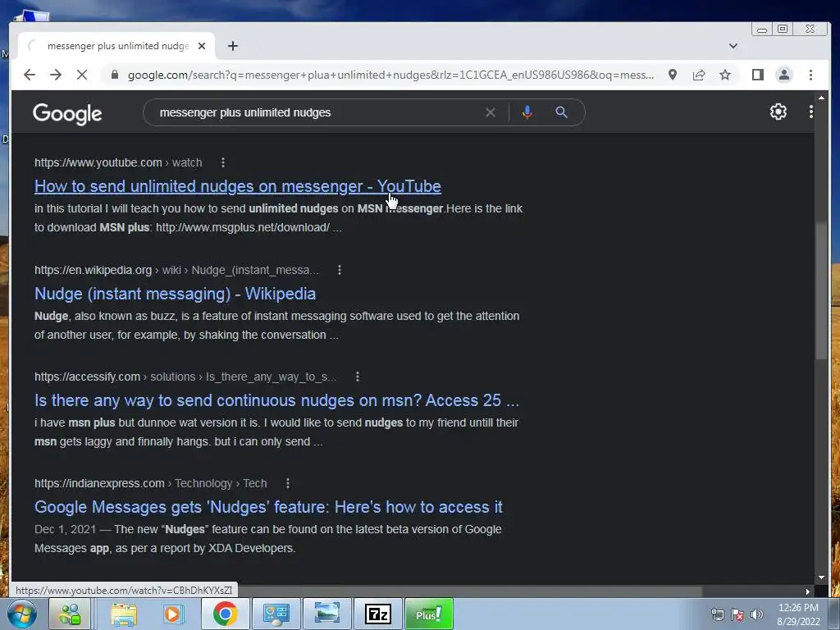Go back with the browser back arrow
The image size is (840, 630).
(30, 75)
